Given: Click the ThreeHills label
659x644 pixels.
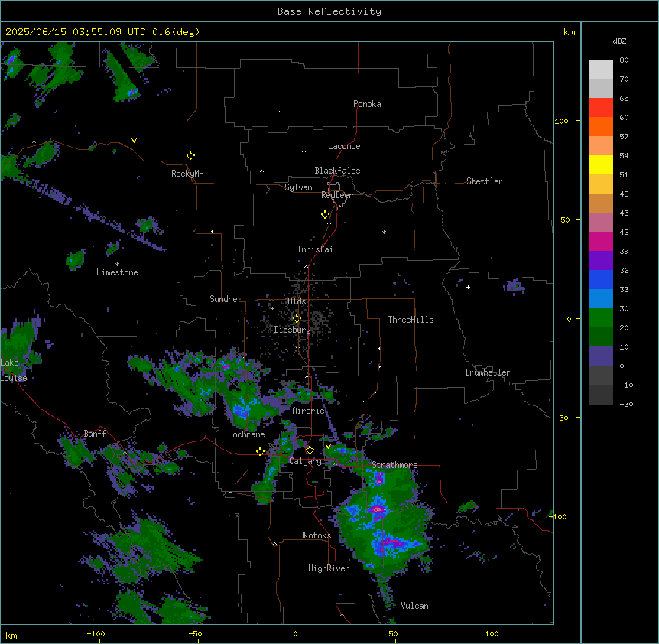Looking at the screenshot, I should point(411,320).
